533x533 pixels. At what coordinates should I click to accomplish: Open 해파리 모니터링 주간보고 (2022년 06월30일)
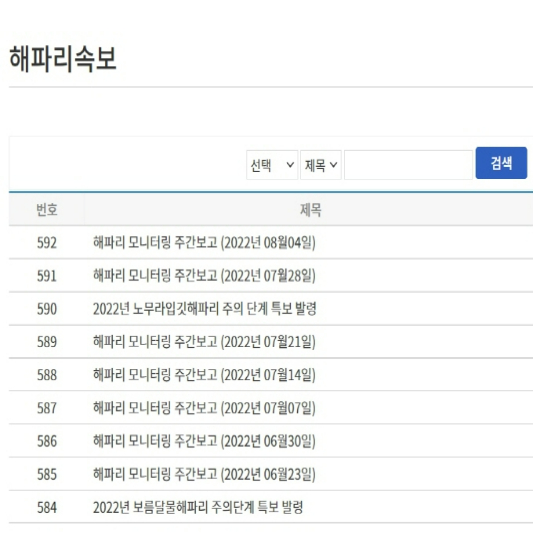coord(204,441)
